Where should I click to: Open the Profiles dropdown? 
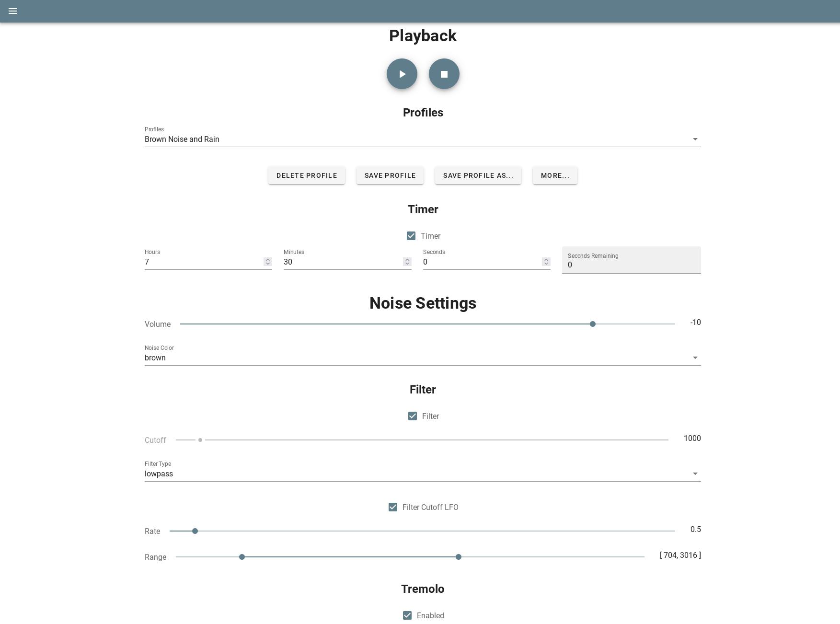coord(422,139)
